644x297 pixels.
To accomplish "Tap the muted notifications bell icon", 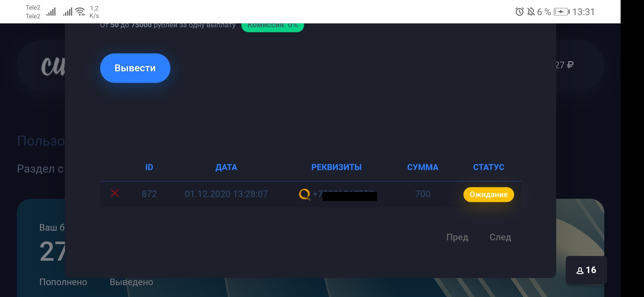I will click(x=531, y=12).
